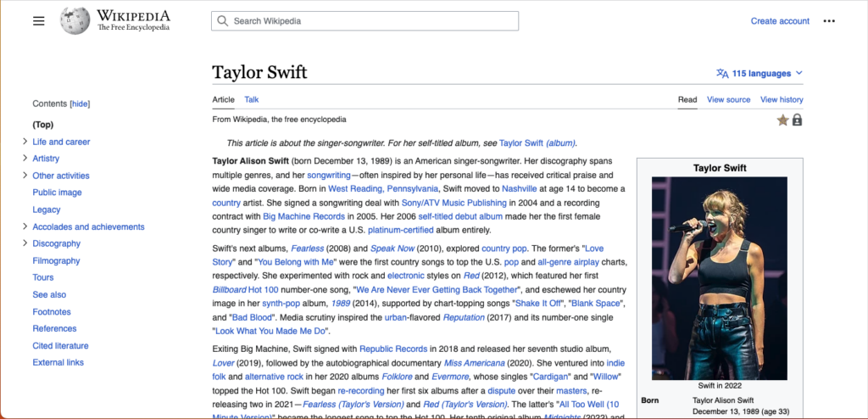The height and width of the screenshot is (419, 868).
Task: Select the Read tab
Action: tap(687, 100)
